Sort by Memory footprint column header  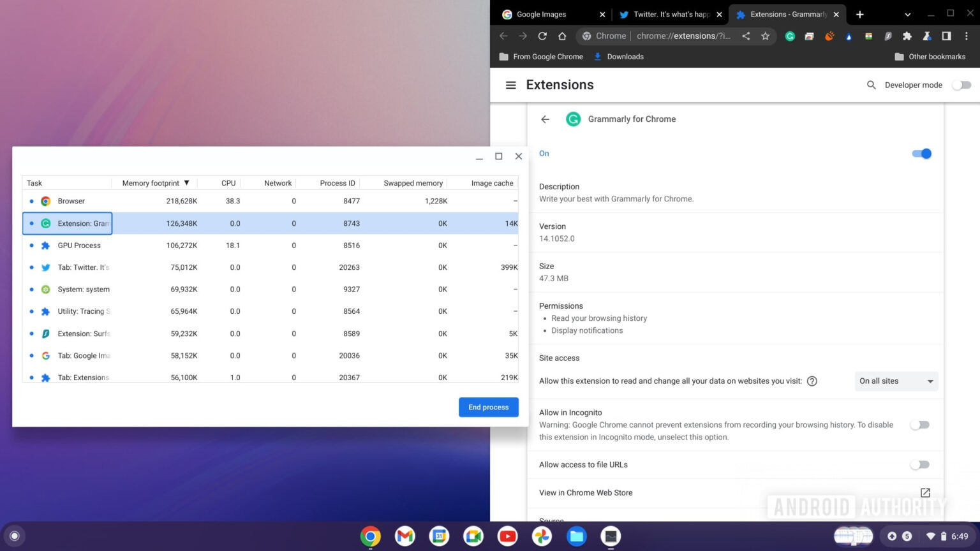click(x=155, y=183)
